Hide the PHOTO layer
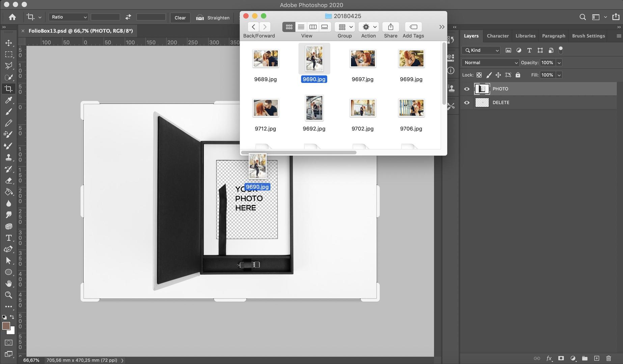The width and height of the screenshot is (623, 364). pyautogui.click(x=467, y=89)
